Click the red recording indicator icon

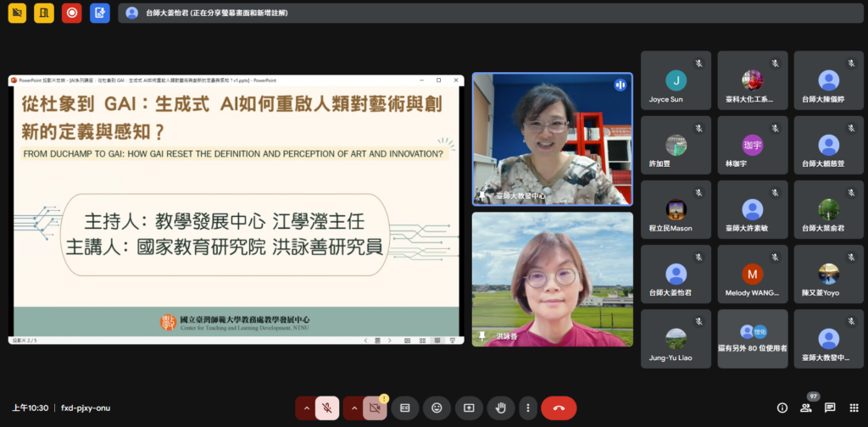[72, 13]
